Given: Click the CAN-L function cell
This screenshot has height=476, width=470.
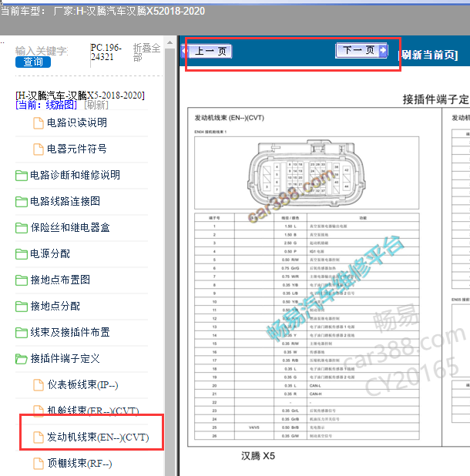Looking at the screenshot, I should (363, 386).
